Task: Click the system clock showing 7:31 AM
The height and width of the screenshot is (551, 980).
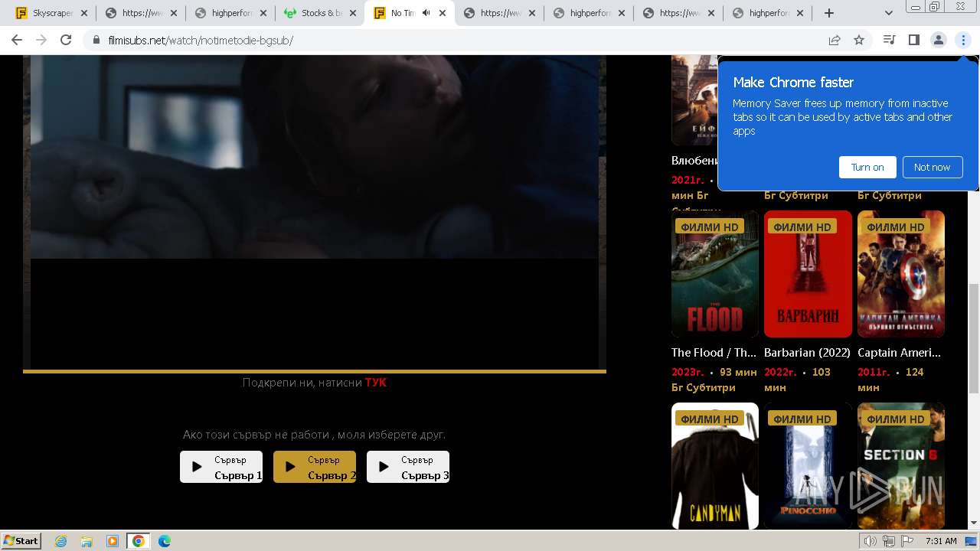Action: (x=941, y=541)
